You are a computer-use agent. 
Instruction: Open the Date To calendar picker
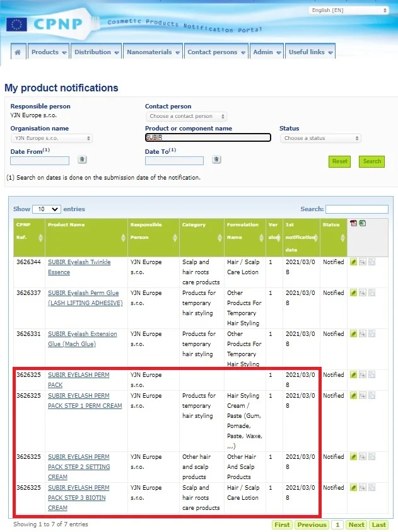pos(216,159)
